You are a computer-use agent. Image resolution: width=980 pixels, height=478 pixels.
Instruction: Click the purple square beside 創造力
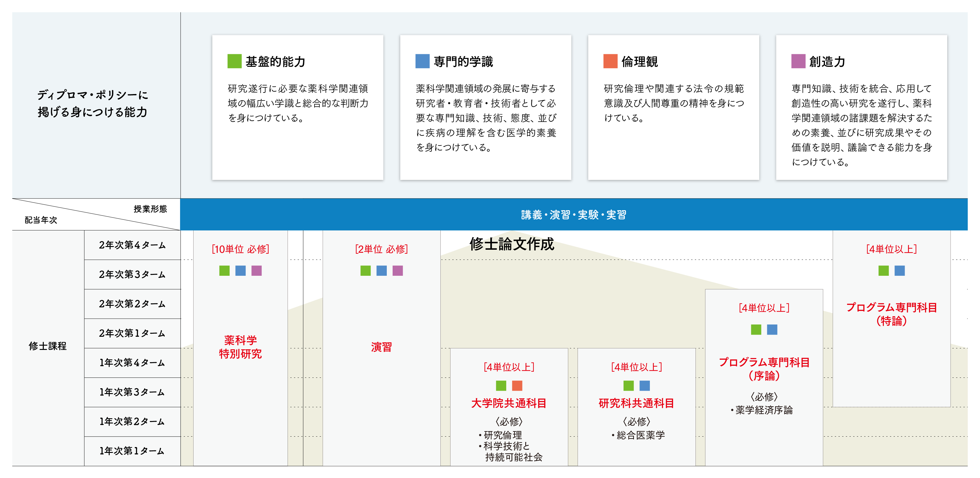click(798, 61)
